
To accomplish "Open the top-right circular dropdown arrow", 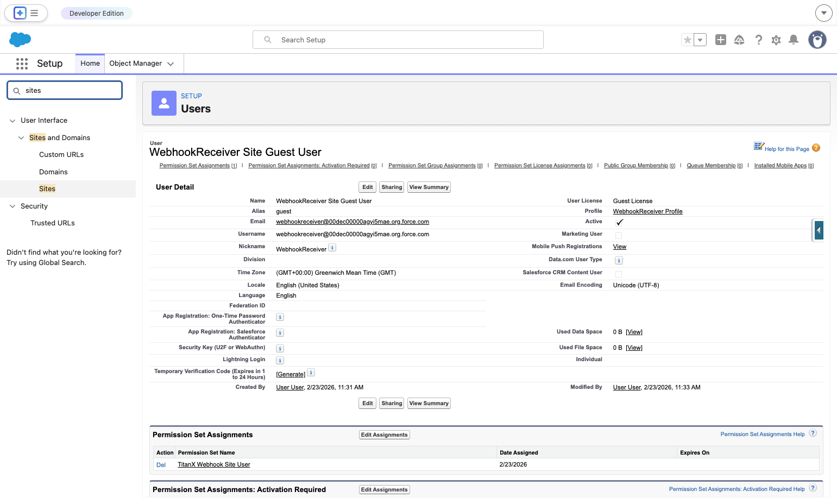I will click(824, 13).
